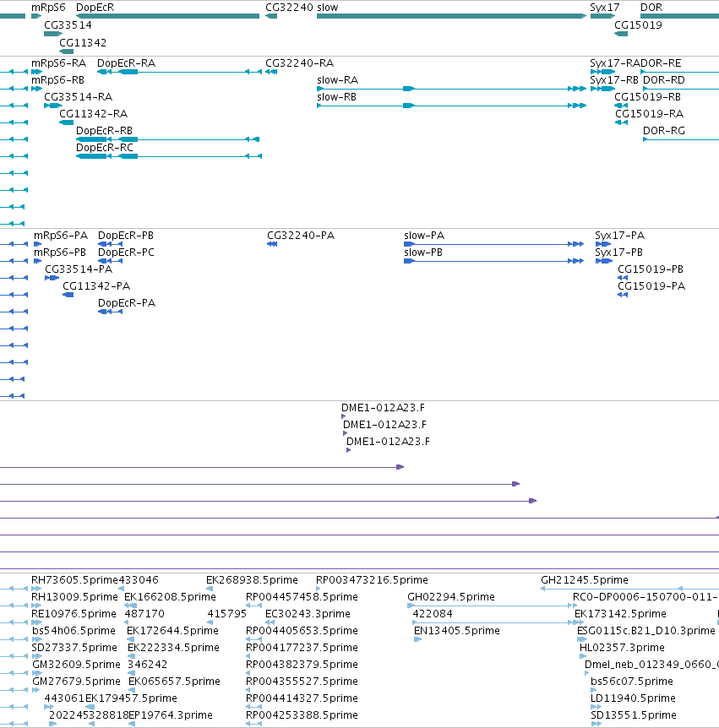Select the CG32240 gene label
This screenshot has height=728, width=719.
(289, 8)
